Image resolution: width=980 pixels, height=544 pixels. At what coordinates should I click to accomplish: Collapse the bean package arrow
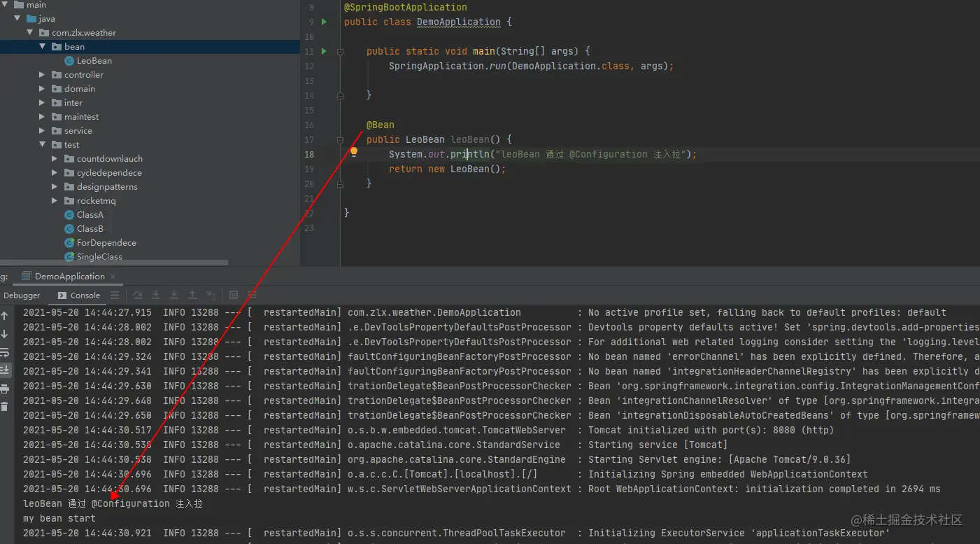pos(43,47)
